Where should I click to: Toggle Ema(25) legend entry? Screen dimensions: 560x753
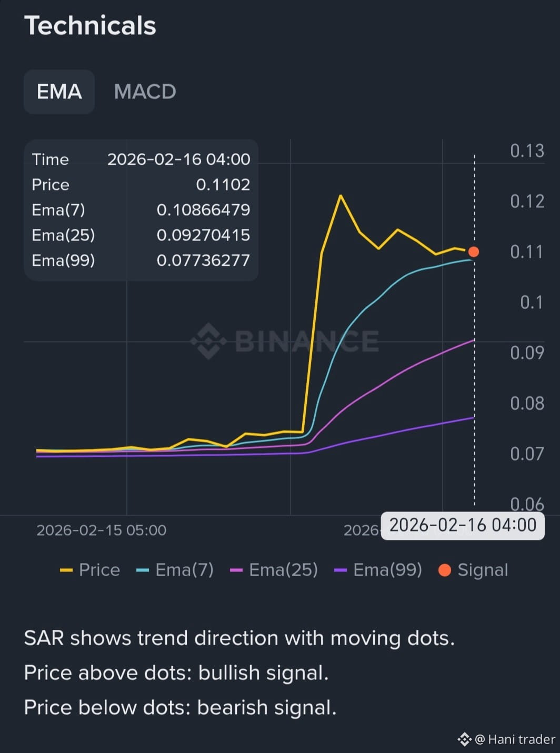tap(274, 570)
